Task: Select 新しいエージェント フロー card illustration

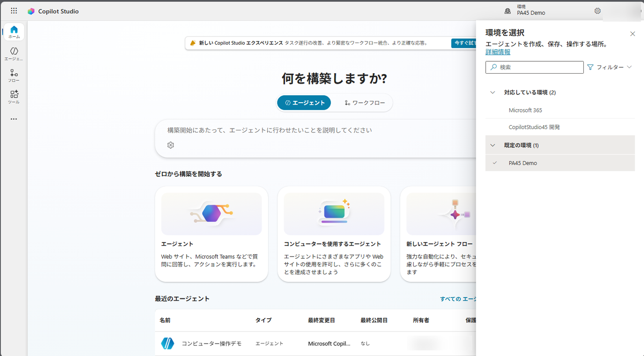Action: click(x=442, y=214)
